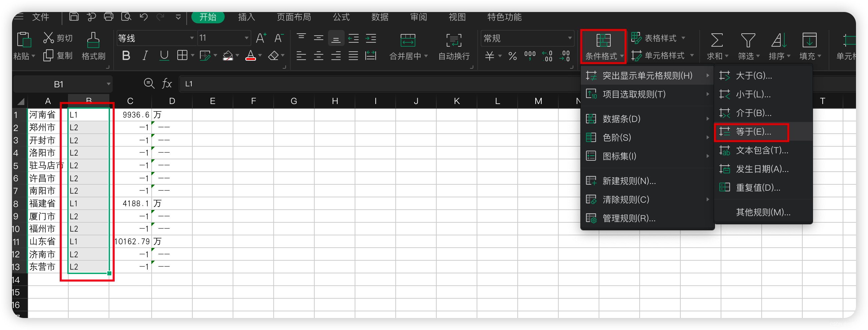This screenshot has height=330, width=868.
Task: Open the font name dropdown (等线)
Action: pyautogui.click(x=192, y=38)
